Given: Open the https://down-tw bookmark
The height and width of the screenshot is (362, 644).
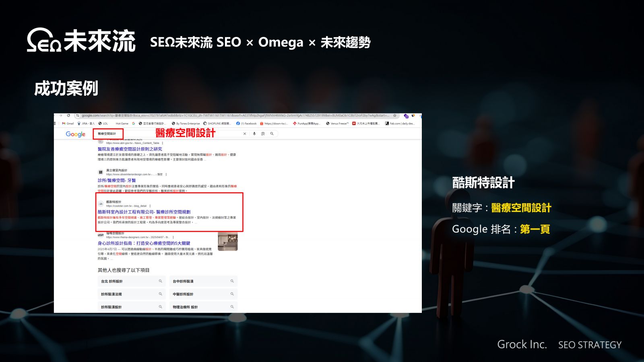Looking at the screenshot, I should click(274, 123).
